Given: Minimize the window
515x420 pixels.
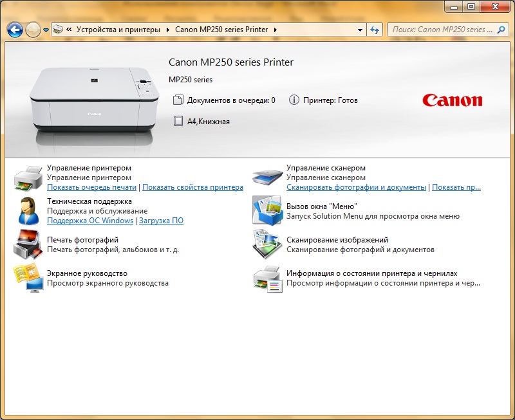Looking at the screenshot, I should [x=454, y=6].
